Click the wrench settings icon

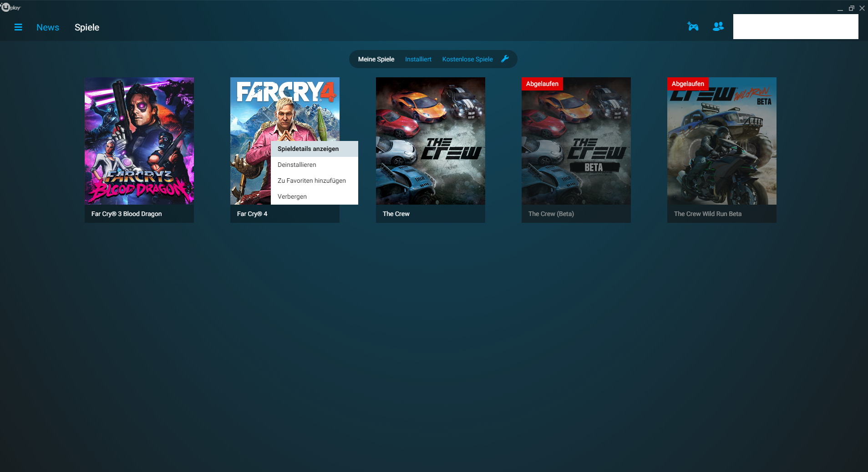[x=505, y=59]
